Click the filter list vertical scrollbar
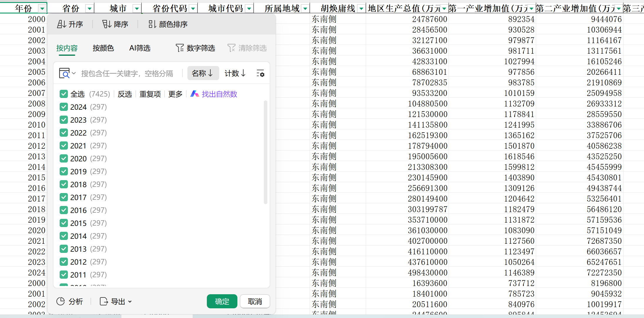The width and height of the screenshot is (644, 318). tap(266, 153)
